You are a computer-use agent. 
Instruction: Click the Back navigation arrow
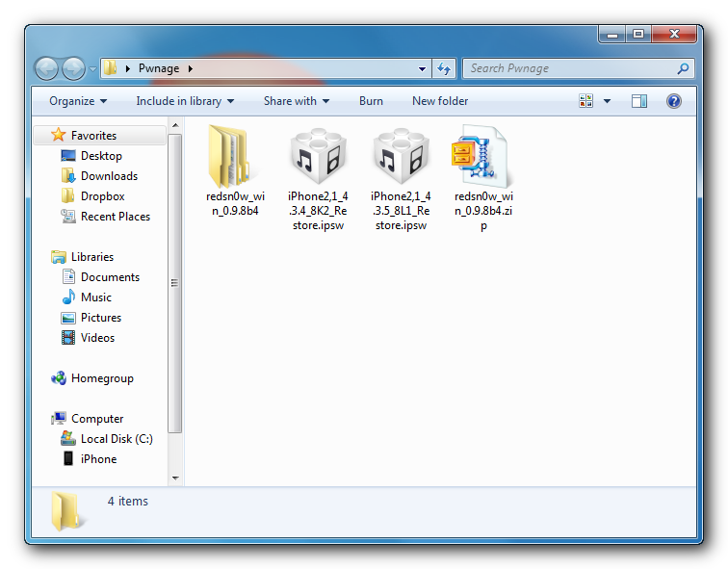pyautogui.click(x=47, y=68)
